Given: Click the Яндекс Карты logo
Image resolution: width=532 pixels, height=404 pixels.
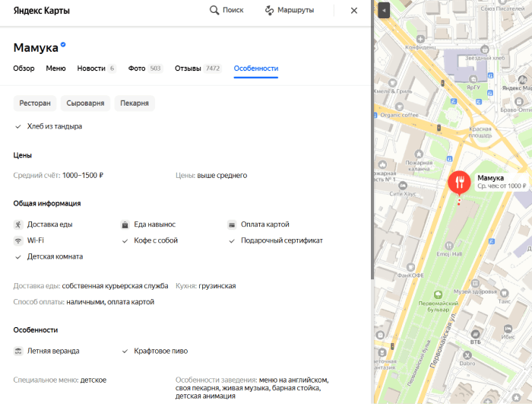Looking at the screenshot, I should click(41, 11).
